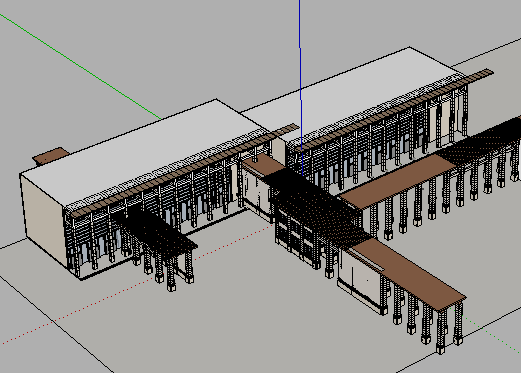Select the brown canopy beside the right building

(x=397, y=182)
